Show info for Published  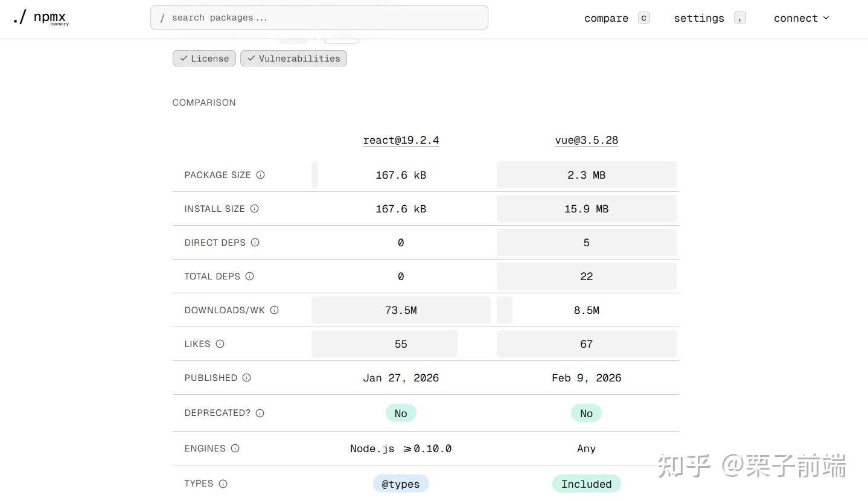(247, 378)
